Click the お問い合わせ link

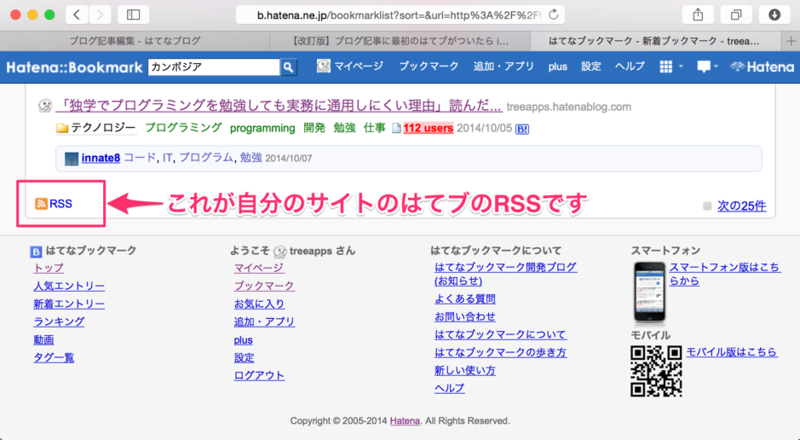click(x=465, y=316)
